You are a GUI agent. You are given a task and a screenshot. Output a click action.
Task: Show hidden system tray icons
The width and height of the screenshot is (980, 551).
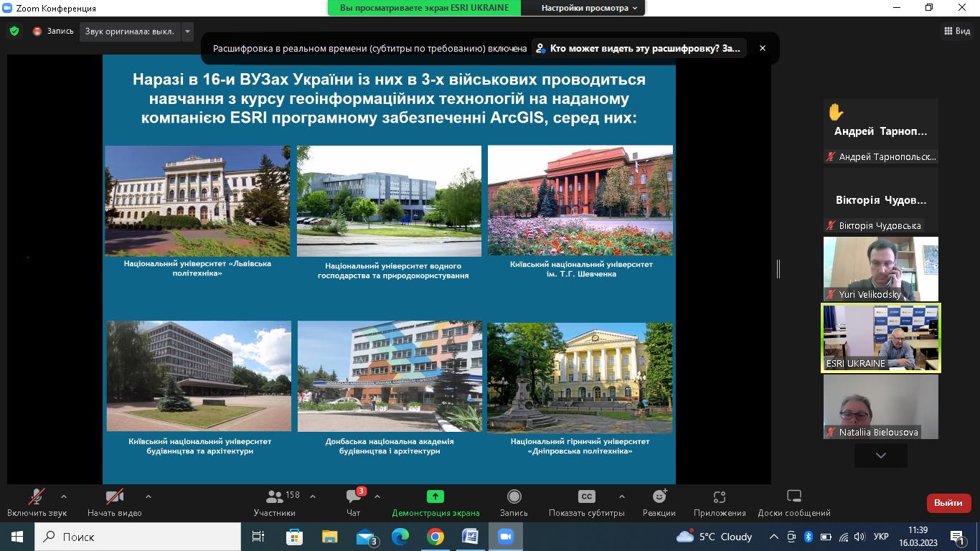773,537
